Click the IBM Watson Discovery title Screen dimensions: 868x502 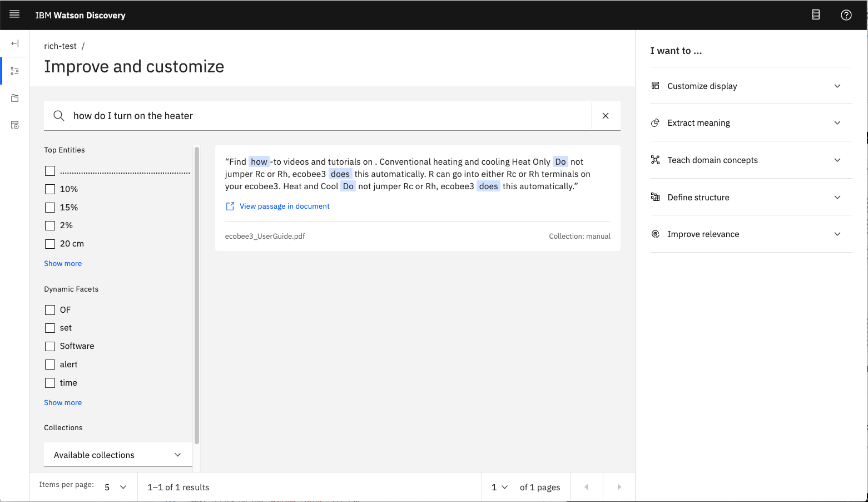coord(81,15)
